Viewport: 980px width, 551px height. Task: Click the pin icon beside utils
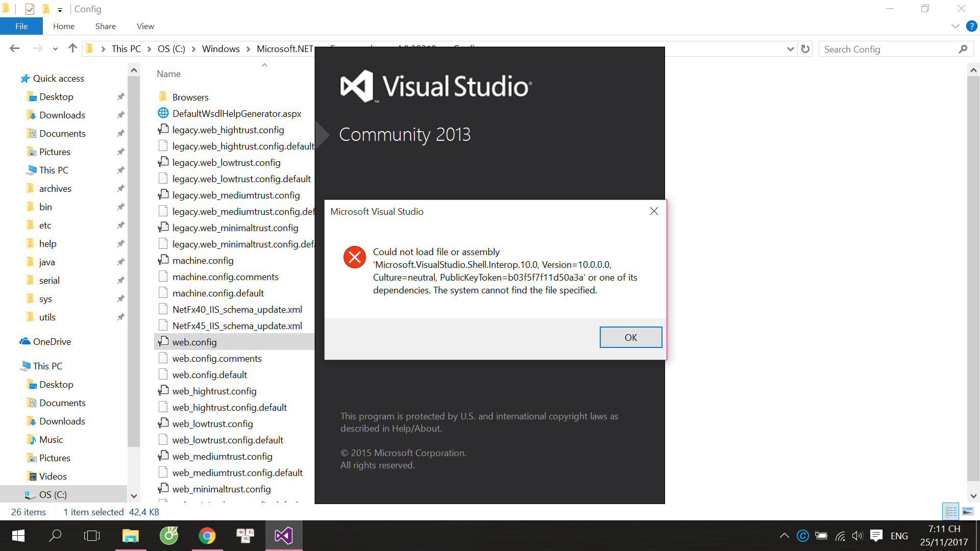point(120,317)
